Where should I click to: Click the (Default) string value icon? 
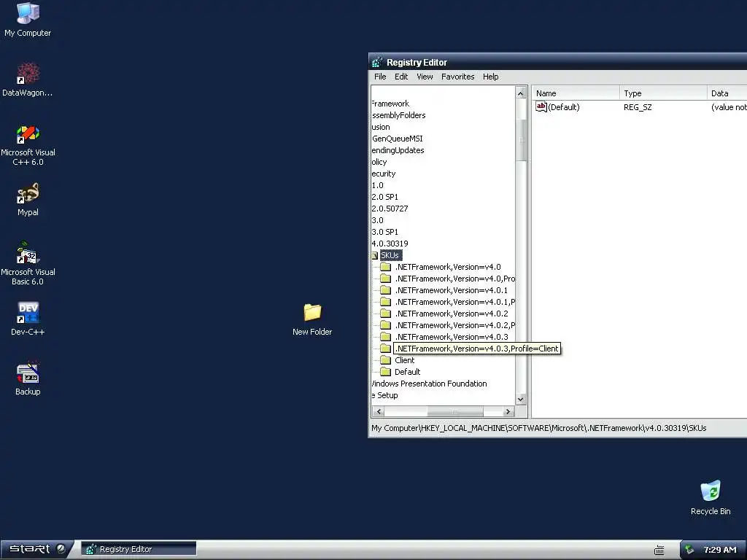(541, 106)
